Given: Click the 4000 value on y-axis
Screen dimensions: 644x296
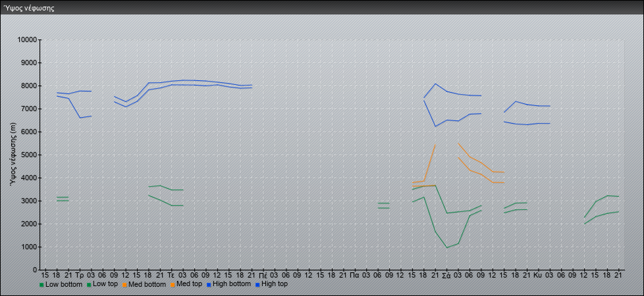Looking at the screenshot, I should [x=29, y=178].
